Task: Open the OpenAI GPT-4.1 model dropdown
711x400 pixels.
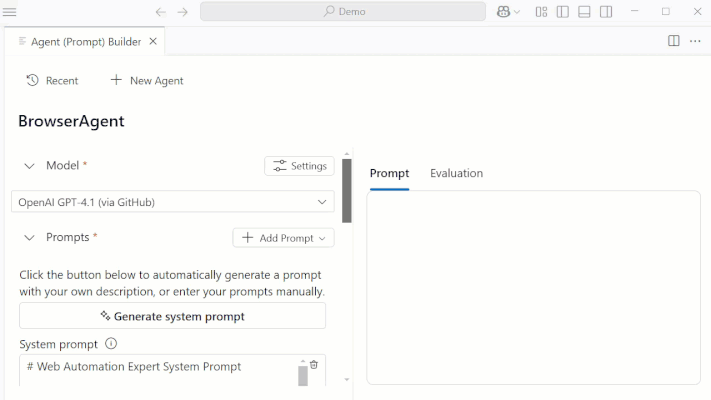Action: [173, 202]
